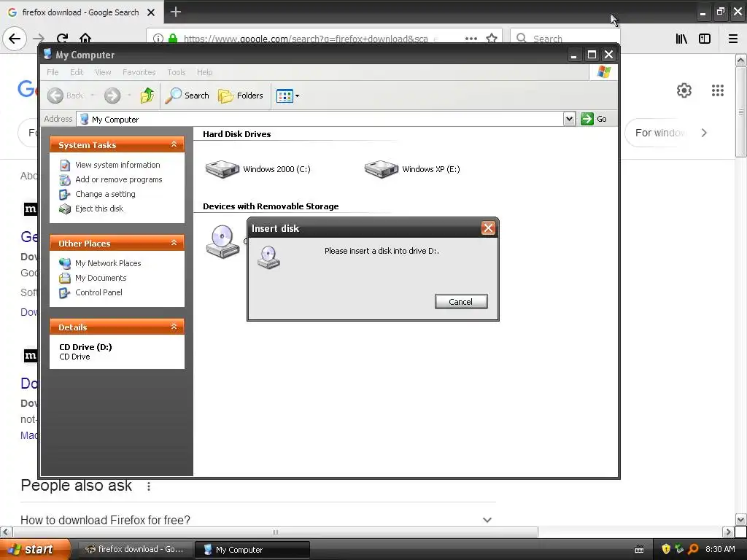Viewport: 747px width, 560px height.
Task: Click the horizontal scrollbar thumb in Firefox
Action: click(x=275, y=532)
